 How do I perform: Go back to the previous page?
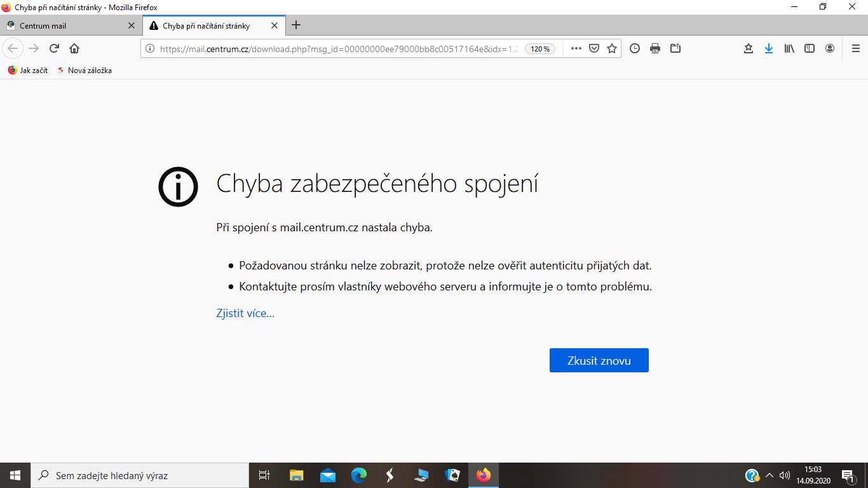[x=13, y=48]
